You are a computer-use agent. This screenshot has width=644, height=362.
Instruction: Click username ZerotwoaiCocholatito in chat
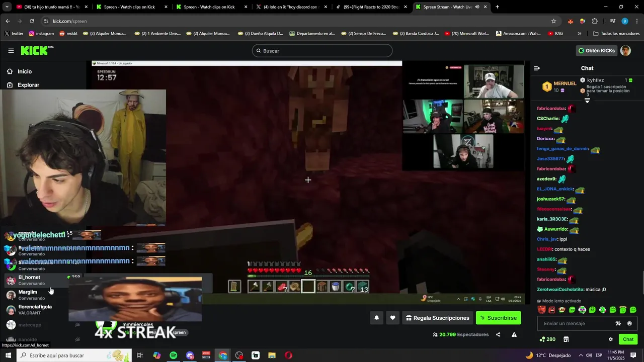pyautogui.click(x=560, y=290)
